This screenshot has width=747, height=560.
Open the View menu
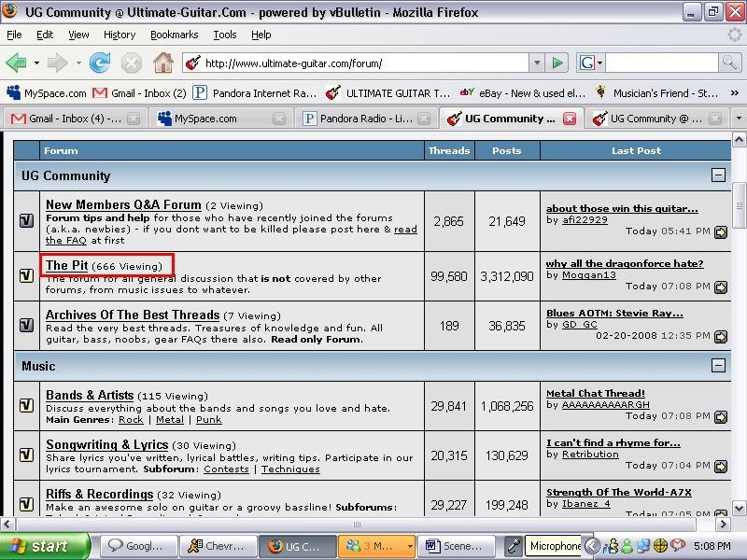click(x=78, y=35)
